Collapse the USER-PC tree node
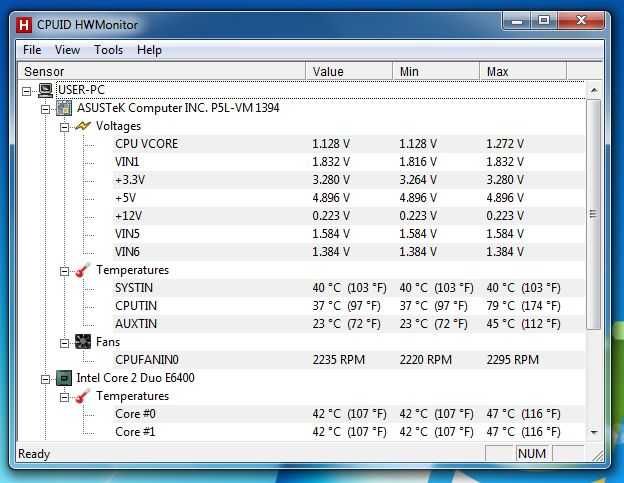The width and height of the screenshot is (624, 483). 27,92
